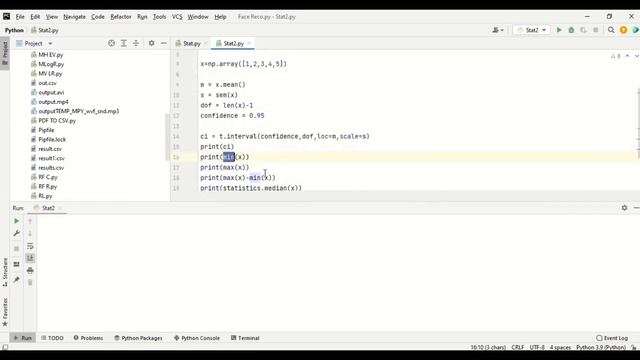Open the IDE updates notification icon
This screenshot has width=640, height=360.
pyautogui.click(x=623, y=30)
